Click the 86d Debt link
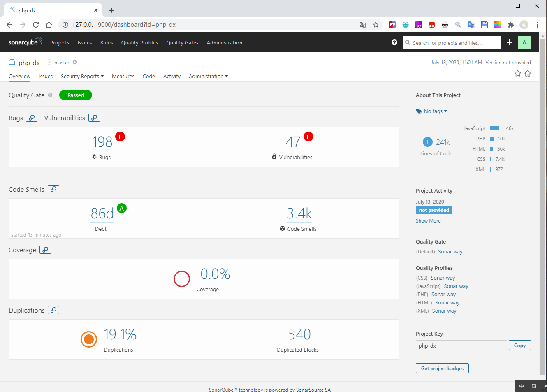Viewport: 547px width, 392px height. click(102, 213)
